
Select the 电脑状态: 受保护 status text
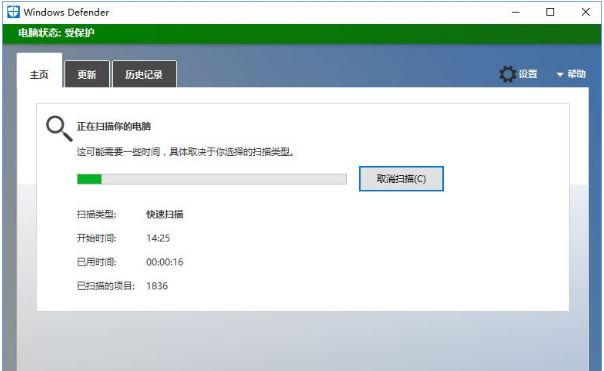tap(56, 33)
